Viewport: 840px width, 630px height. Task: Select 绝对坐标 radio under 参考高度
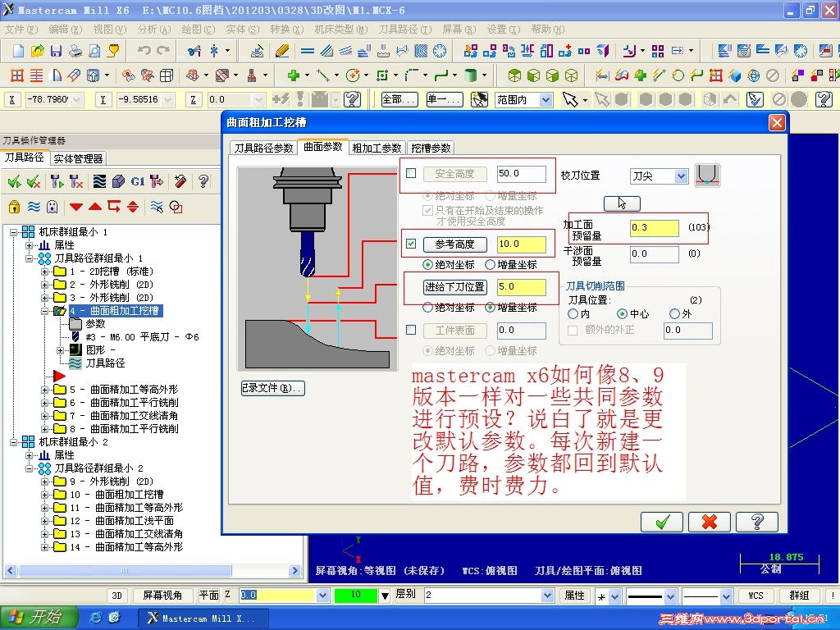427,265
